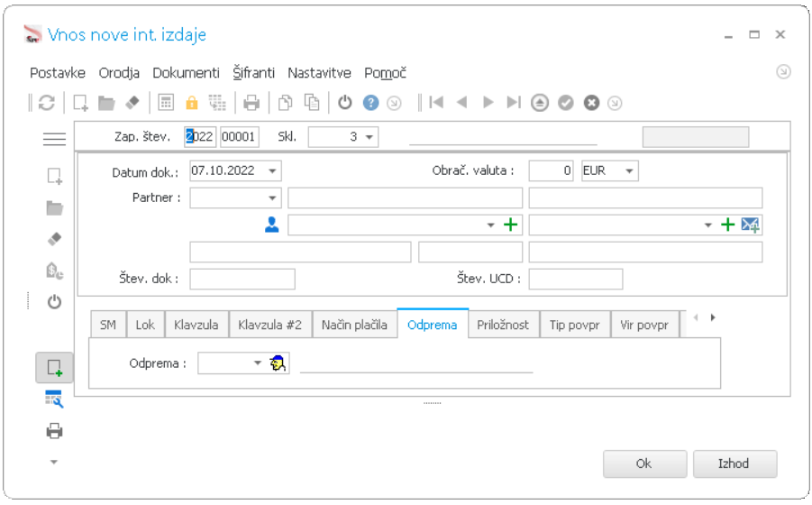Click the envelope mail icon
The width and height of the screenshot is (812, 505).
click(751, 225)
